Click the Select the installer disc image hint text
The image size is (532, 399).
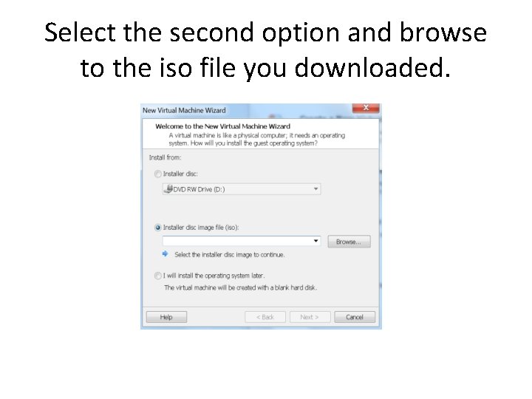(x=230, y=255)
